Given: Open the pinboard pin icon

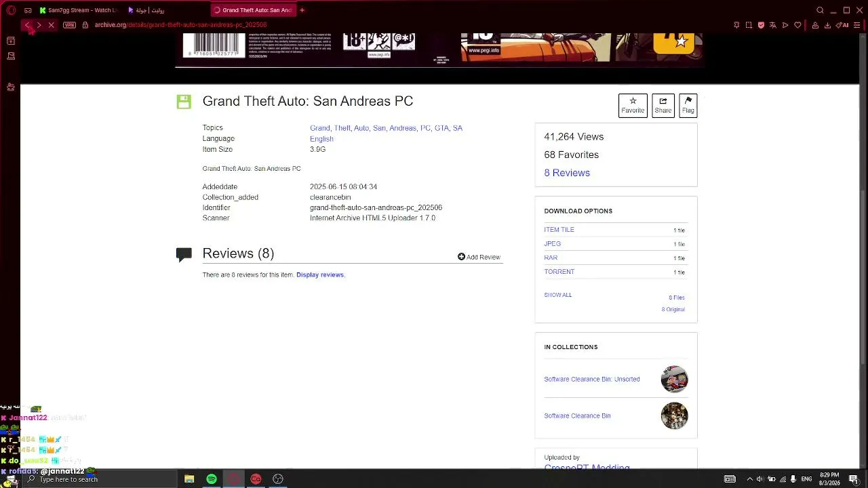Looking at the screenshot, I should click(736, 25).
